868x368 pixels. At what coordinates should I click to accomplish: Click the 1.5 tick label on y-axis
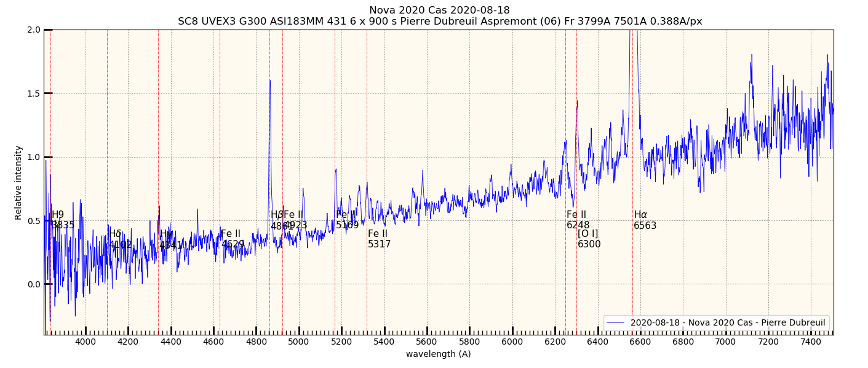33,94
